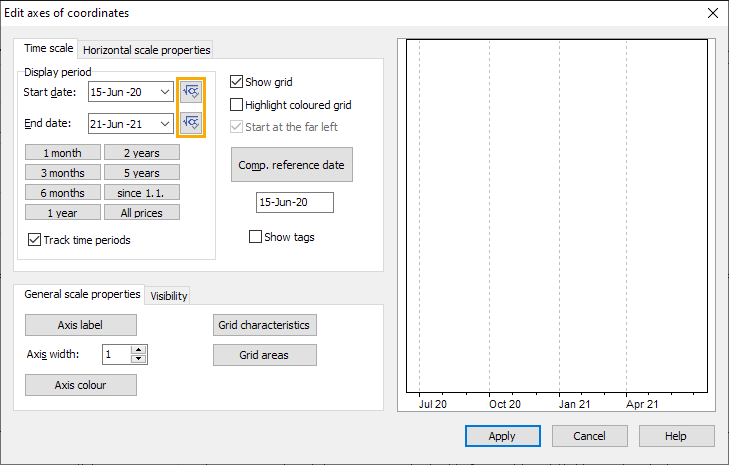
Task: Uncheck Track time periods
Action: (35, 240)
